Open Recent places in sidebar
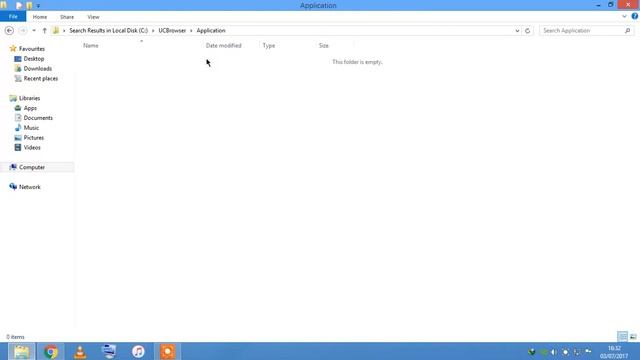 pyautogui.click(x=41, y=78)
